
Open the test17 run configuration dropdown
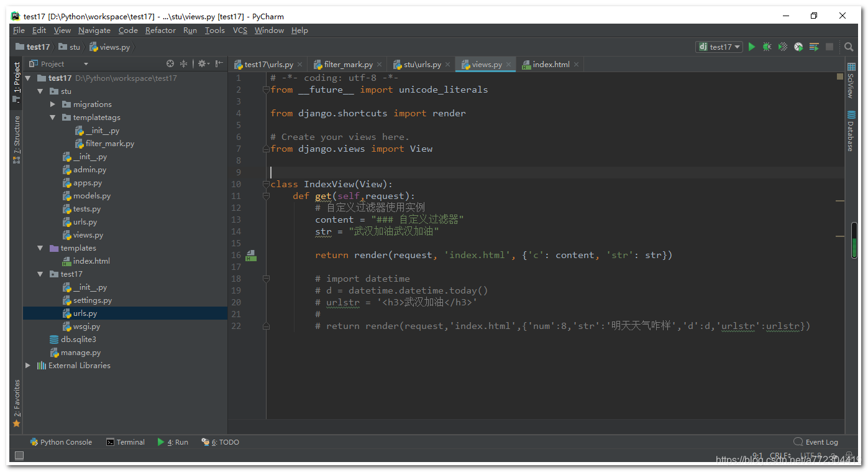click(x=720, y=47)
